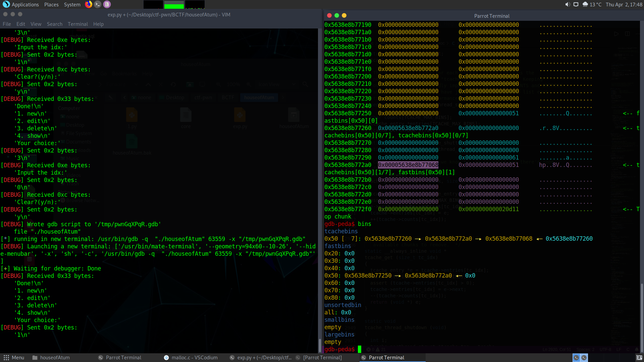Click the 'tcachebins' heading in gdb output
This screenshot has width=644, height=362.
pos(341,231)
